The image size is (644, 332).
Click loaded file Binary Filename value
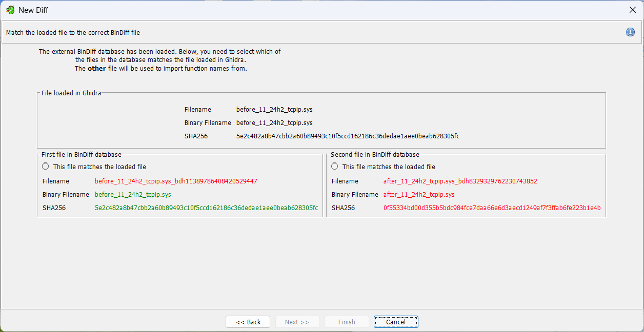tap(274, 123)
